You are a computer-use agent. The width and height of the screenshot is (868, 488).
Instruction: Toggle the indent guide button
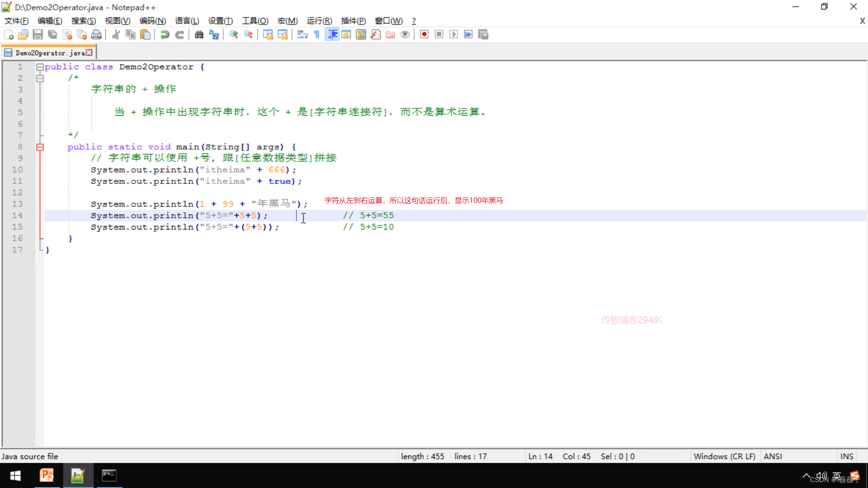pos(332,34)
